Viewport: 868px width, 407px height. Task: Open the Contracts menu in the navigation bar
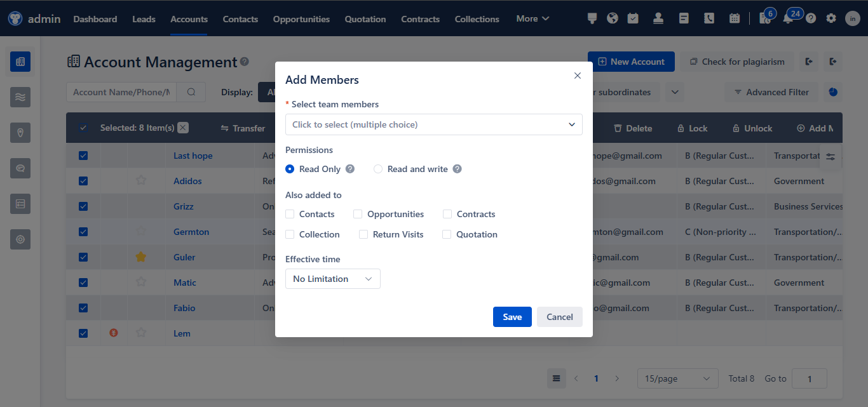click(420, 19)
